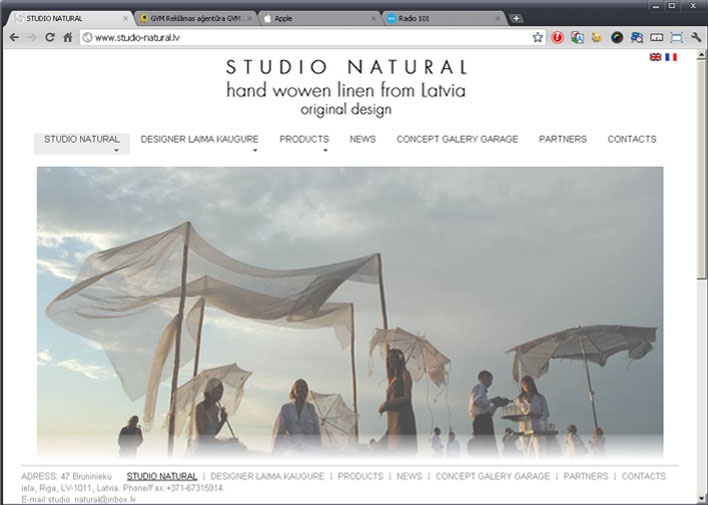The height and width of the screenshot is (505, 708).
Task: Click the yellow smiley face extension icon
Action: 597,37
